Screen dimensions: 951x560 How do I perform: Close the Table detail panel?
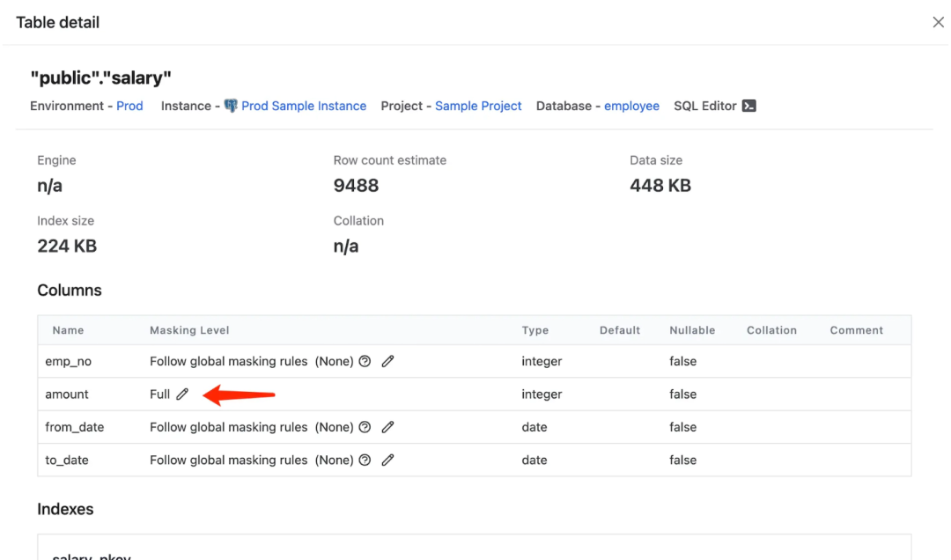point(938,22)
